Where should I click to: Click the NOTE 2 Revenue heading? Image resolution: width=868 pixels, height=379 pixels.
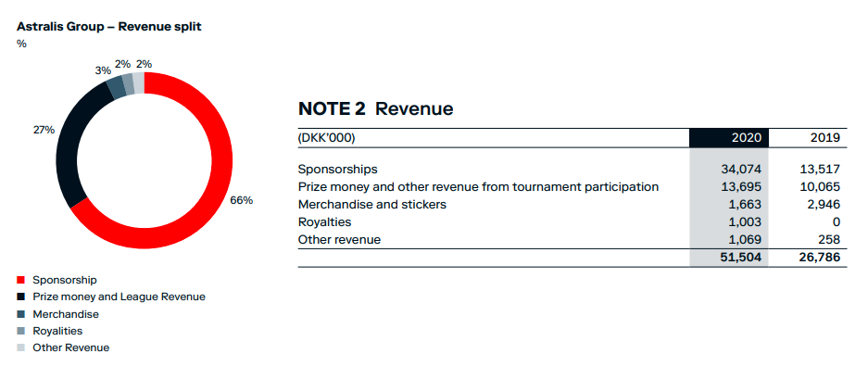coord(375,108)
